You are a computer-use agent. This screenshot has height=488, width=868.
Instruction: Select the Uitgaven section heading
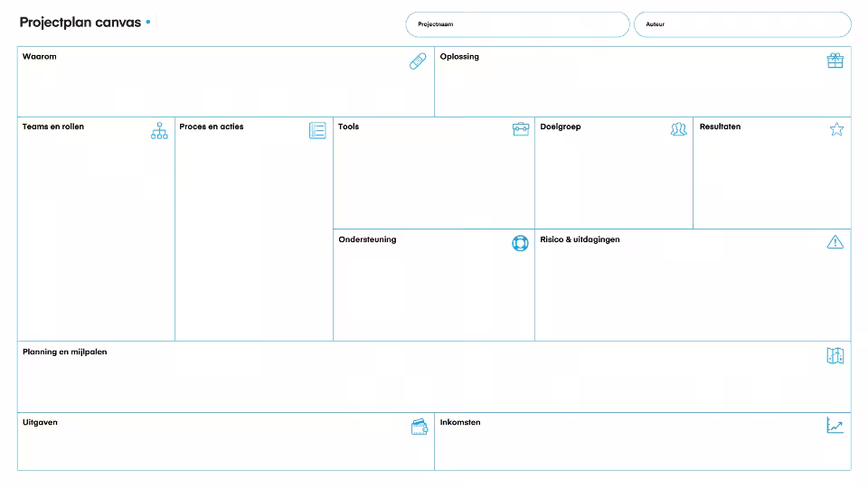(40, 423)
